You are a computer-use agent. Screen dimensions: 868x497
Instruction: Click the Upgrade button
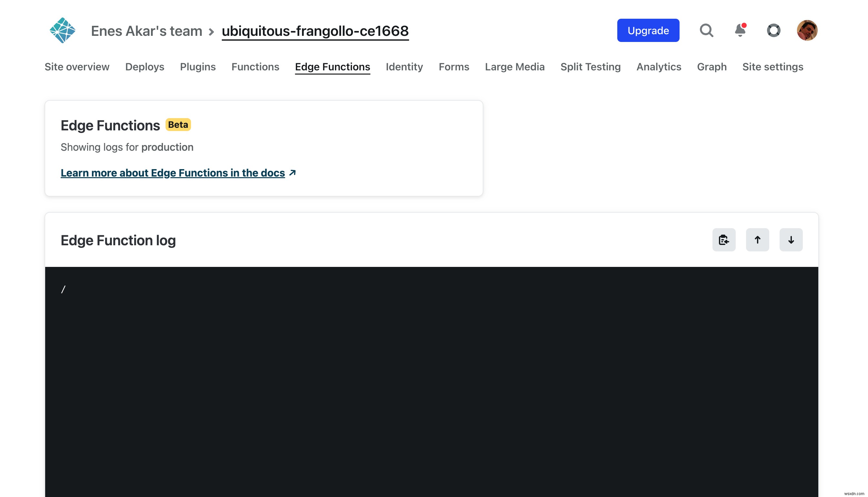tap(648, 30)
